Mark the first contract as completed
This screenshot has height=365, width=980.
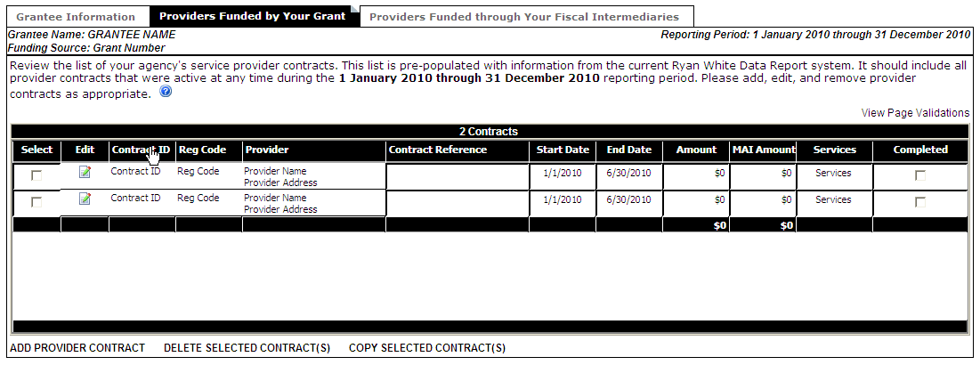920,176
